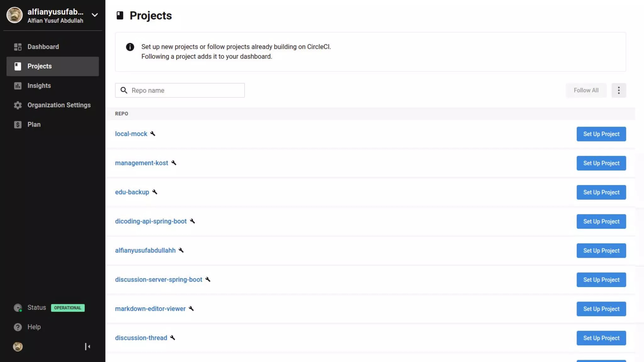The image size is (644, 362).
Task: Open the markdown-editor-viewer repo link
Action: click(150, 309)
